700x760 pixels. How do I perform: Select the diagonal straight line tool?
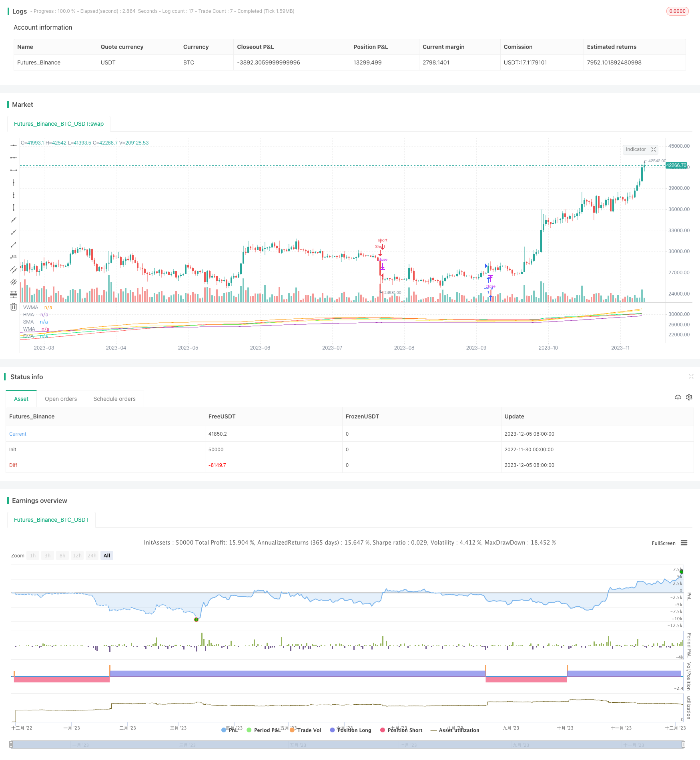(14, 220)
